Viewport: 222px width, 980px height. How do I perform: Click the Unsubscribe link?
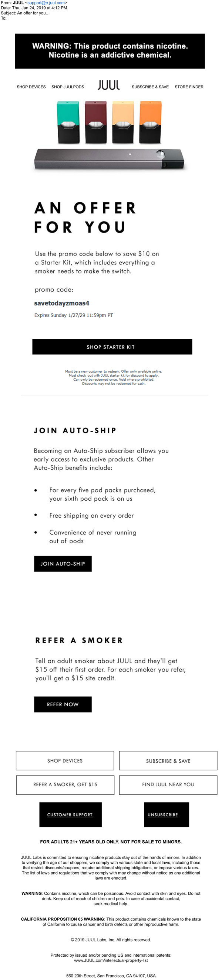click(163, 814)
